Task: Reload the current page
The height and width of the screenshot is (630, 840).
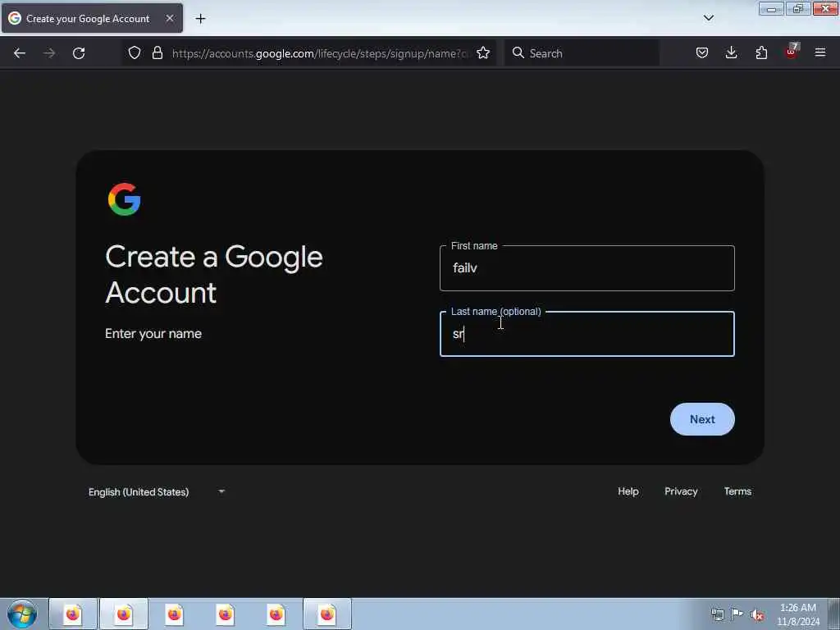Action: point(79,53)
